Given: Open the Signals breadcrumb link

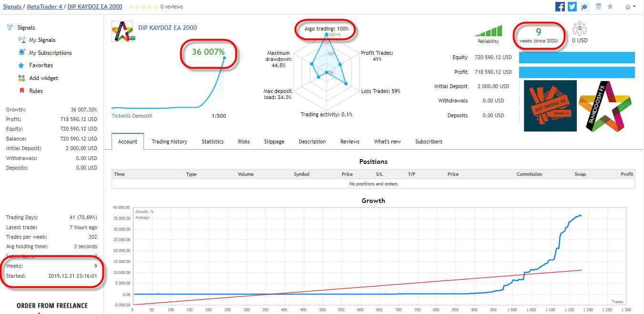Looking at the screenshot, I should (x=12, y=7).
